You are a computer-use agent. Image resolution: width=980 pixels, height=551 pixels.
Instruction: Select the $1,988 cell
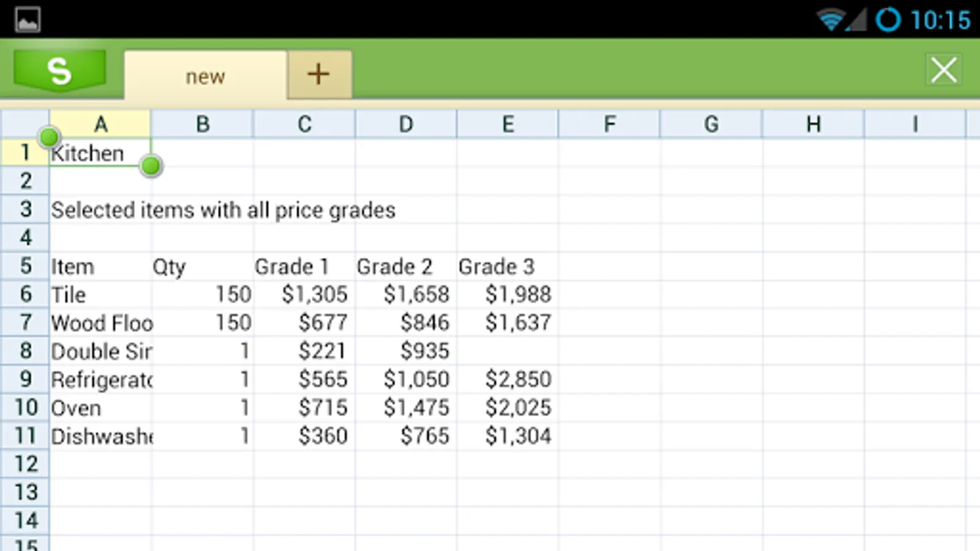pos(508,294)
